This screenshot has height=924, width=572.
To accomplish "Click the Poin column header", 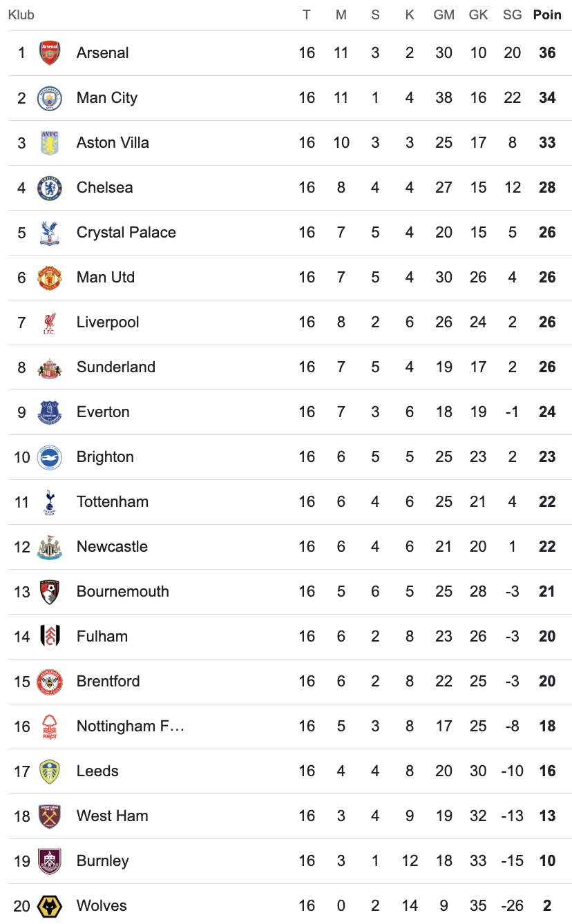I will pos(547,15).
